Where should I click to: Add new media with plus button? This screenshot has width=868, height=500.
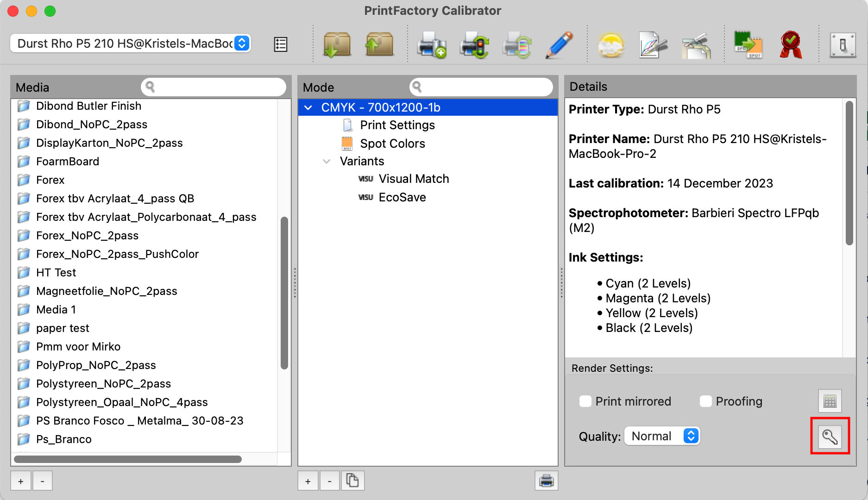click(21, 481)
